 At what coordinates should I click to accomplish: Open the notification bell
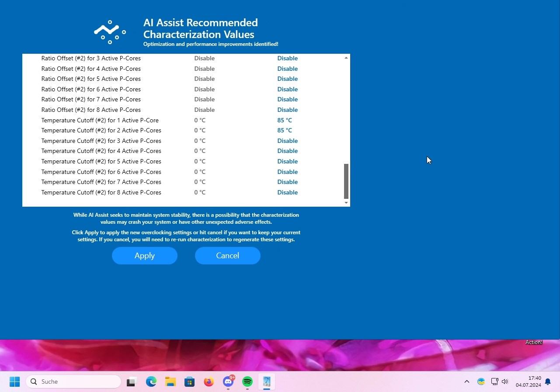click(548, 382)
